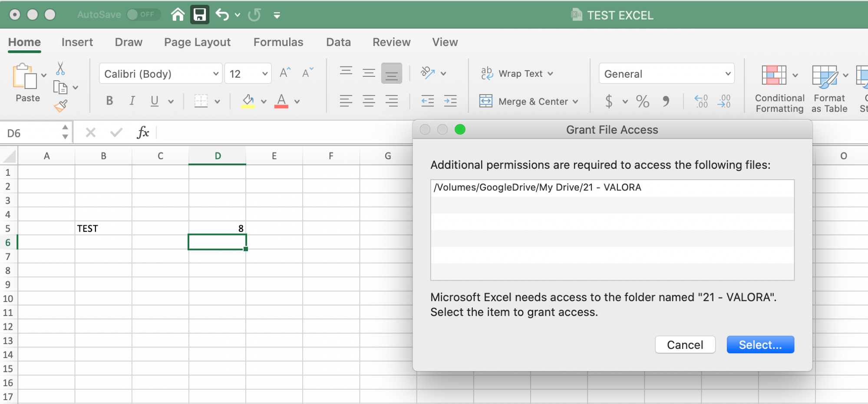Select the /Volumes/GoogleDrive/My Drive/21 - VALORA path
868x404 pixels.
612,187
